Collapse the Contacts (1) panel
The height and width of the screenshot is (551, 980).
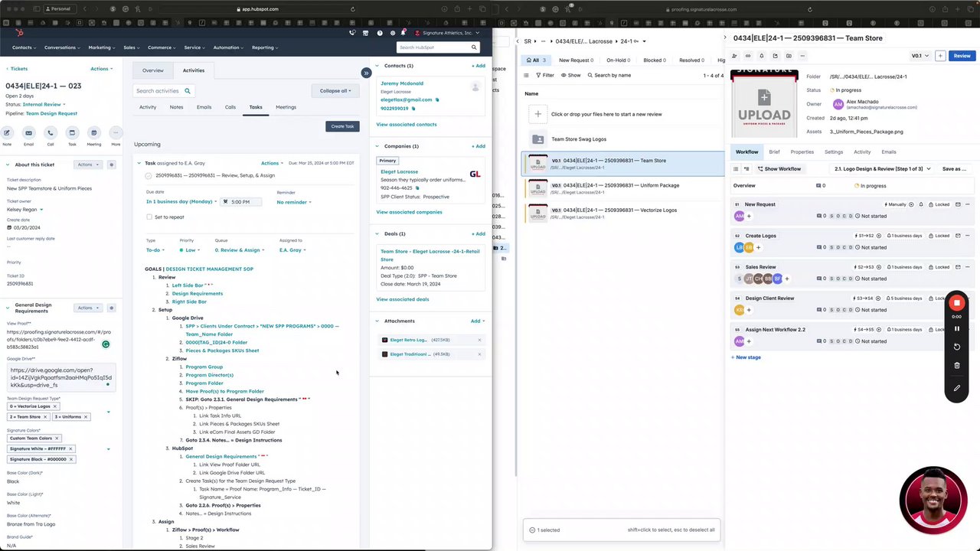[377, 66]
